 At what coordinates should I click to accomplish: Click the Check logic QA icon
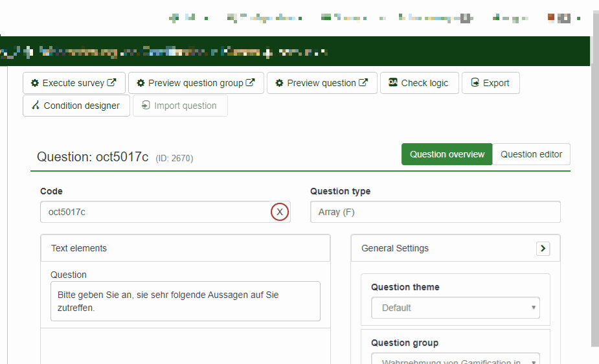[393, 82]
